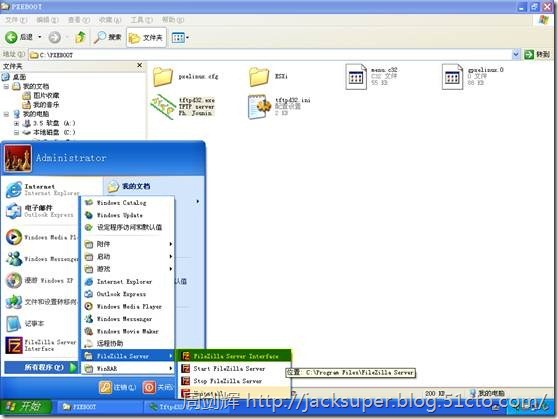Open the View (查看) menu
The image size is (558, 419).
(x=79, y=20)
